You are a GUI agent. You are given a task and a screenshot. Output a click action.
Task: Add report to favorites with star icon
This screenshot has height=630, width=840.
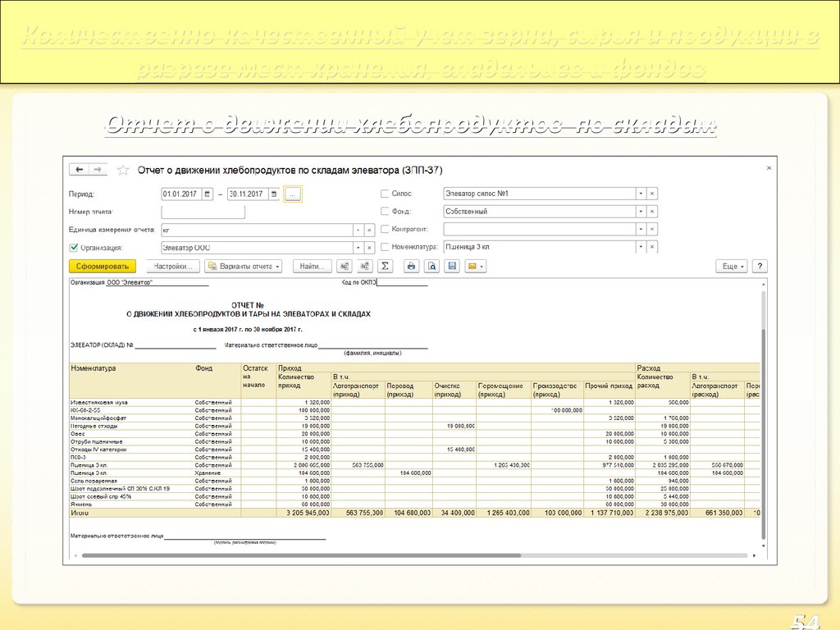(123, 171)
